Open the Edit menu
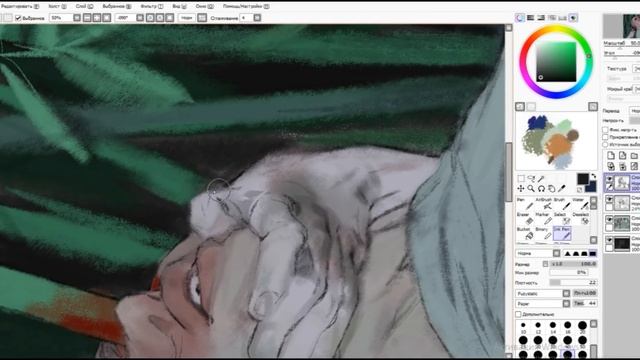640x360 pixels. [x=20, y=7]
